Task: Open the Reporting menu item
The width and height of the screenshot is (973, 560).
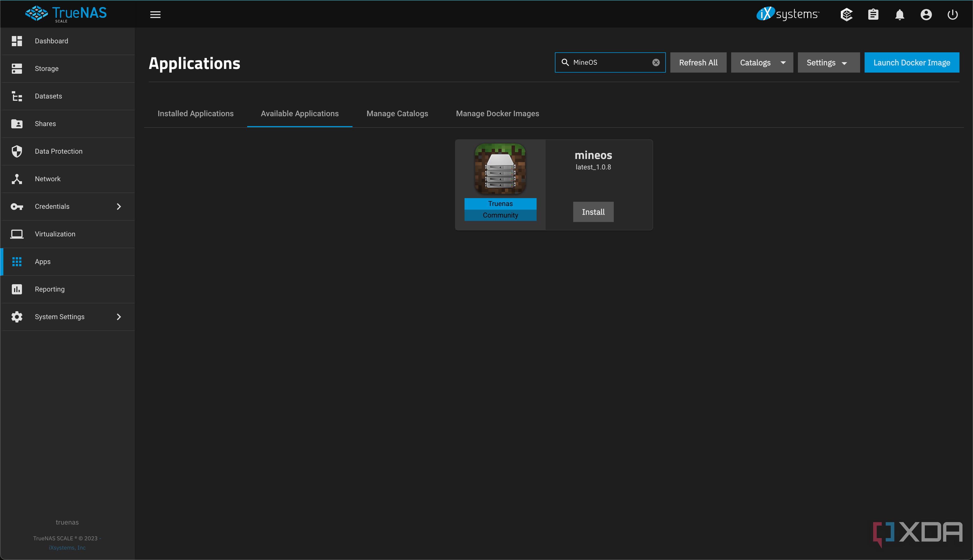Action: click(68, 289)
